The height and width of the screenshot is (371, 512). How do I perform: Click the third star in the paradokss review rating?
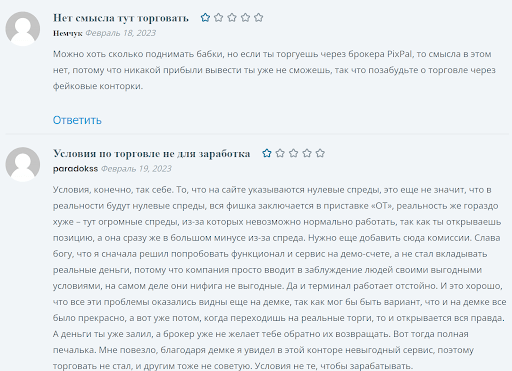click(x=293, y=153)
